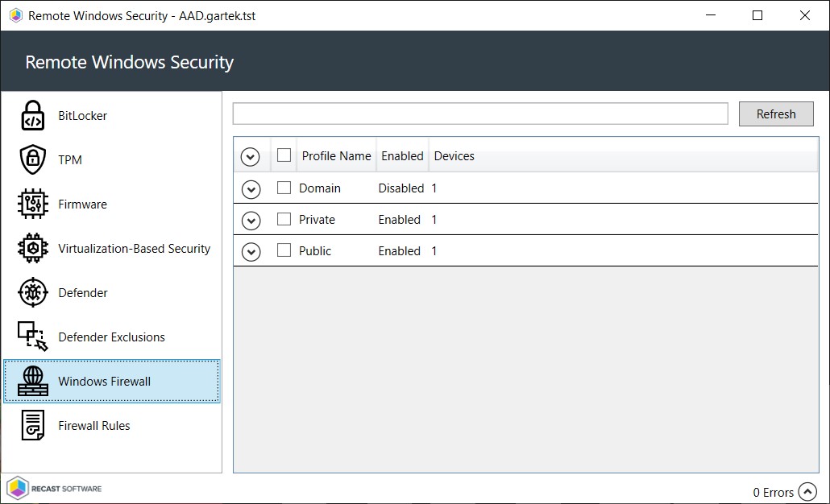Screen dimensions: 830x504
Task: Close the Remote Windows Security window
Action: pyautogui.click(x=804, y=15)
